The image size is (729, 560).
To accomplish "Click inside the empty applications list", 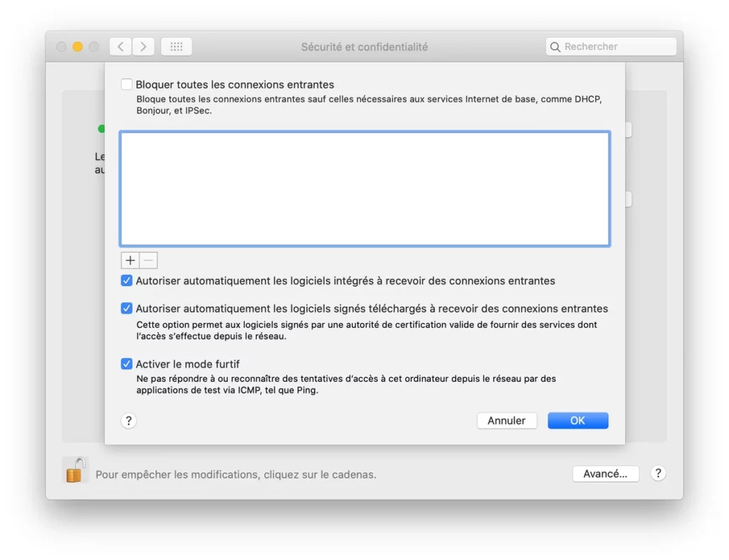I will 364,189.
